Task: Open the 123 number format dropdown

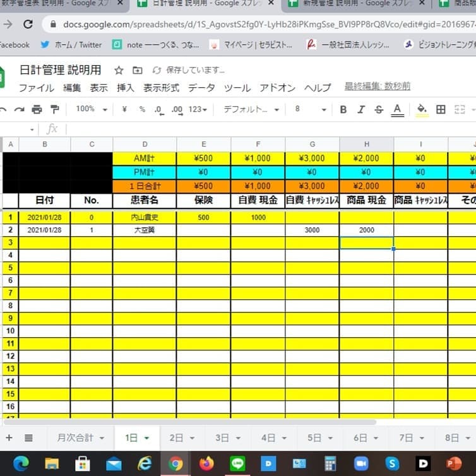Action: pyautogui.click(x=198, y=109)
